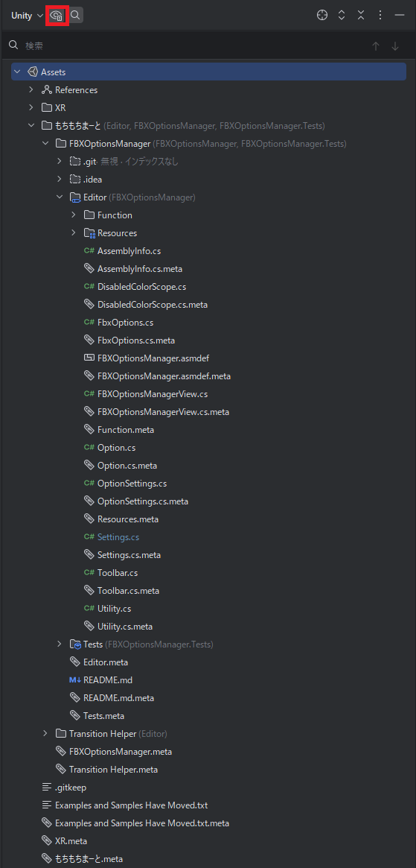Image resolution: width=416 pixels, height=868 pixels.
Task: Expand the XR folder
Action: click(31, 107)
